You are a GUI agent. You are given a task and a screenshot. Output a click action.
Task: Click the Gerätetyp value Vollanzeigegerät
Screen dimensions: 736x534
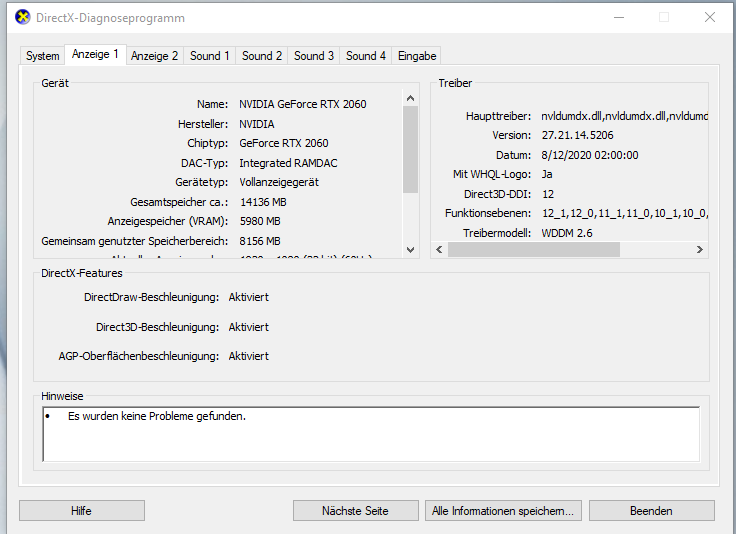[279, 183]
